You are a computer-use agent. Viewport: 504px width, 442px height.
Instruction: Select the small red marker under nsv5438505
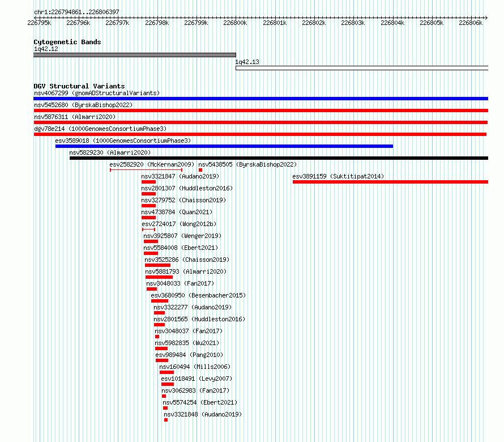(200, 170)
